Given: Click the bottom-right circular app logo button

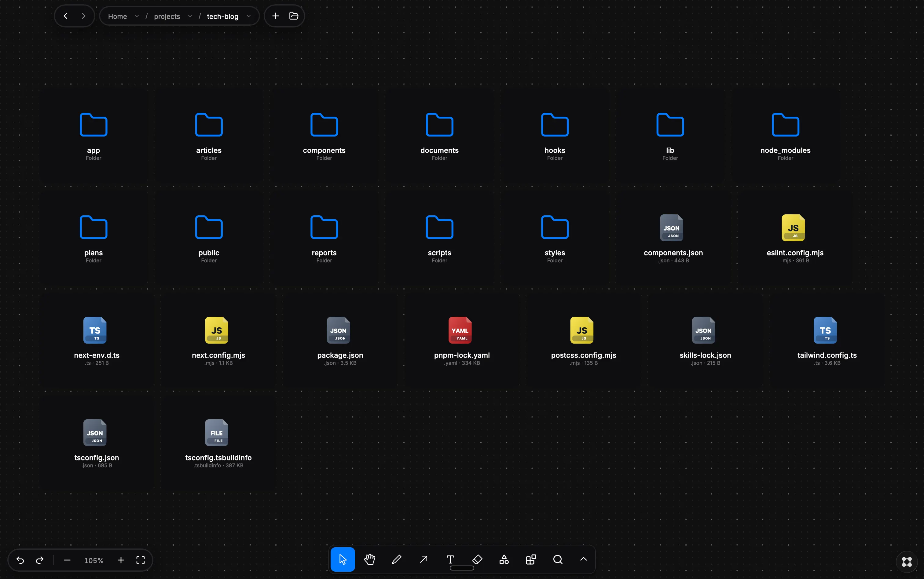Looking at the screenshot, I should pyautogui.click(x=907, y=562).
